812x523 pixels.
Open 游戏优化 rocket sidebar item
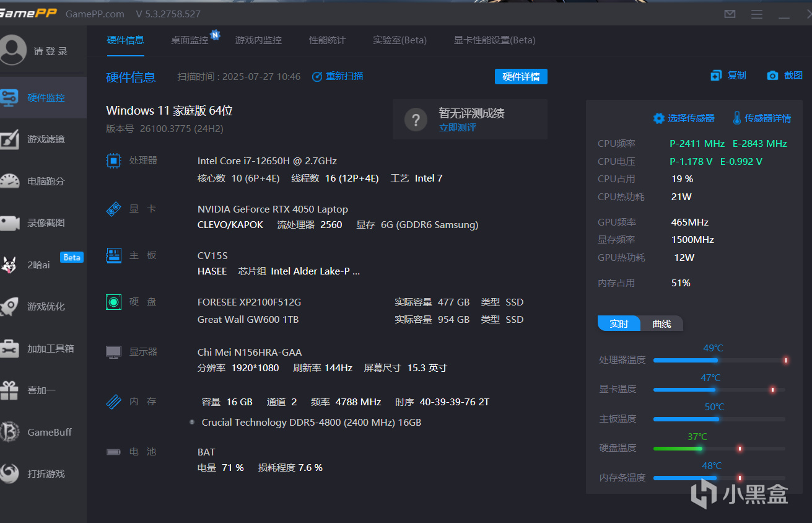click(x=43, y=307)
